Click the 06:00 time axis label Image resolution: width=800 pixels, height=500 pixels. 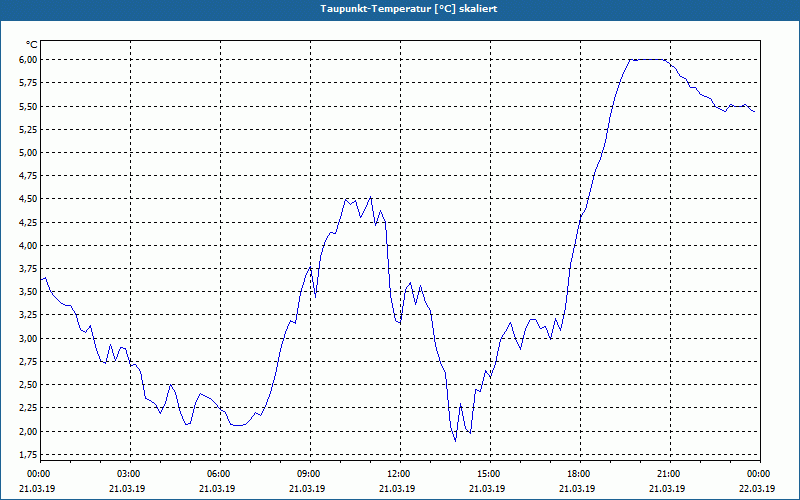pos(220,474)
